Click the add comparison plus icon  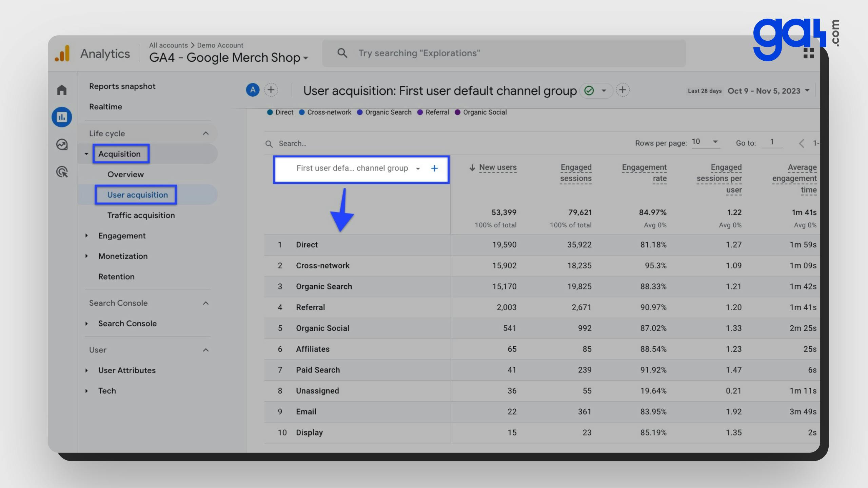click(x=271, y=90)
